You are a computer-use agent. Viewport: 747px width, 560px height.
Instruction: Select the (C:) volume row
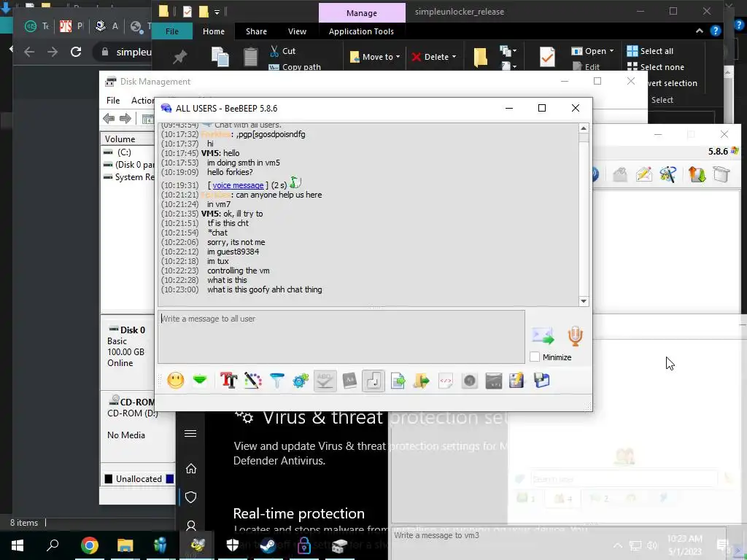(128, 152)
